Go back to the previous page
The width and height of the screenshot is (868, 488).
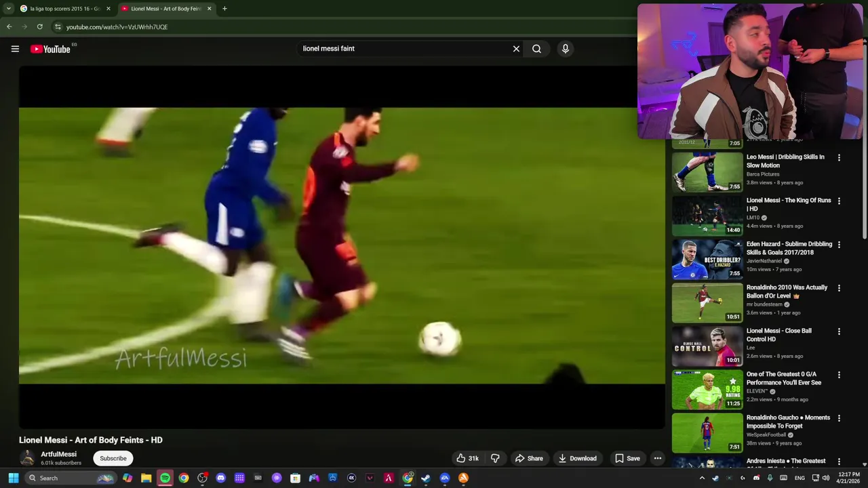[9, 27]
